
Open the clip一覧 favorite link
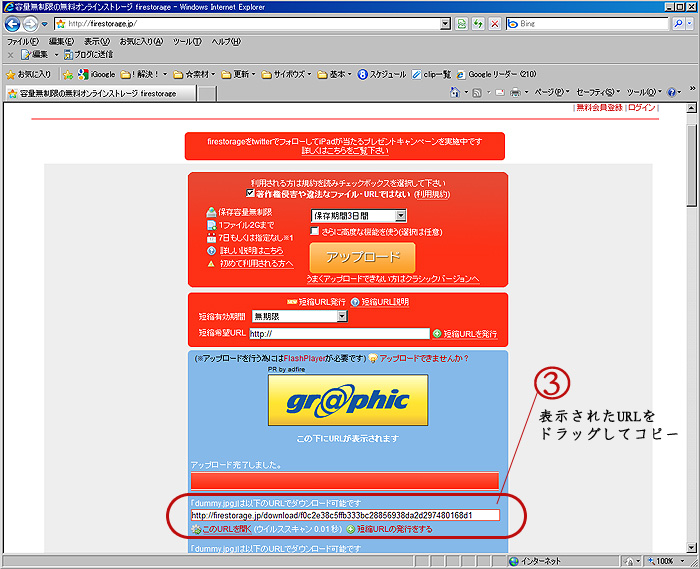[432, 74]
